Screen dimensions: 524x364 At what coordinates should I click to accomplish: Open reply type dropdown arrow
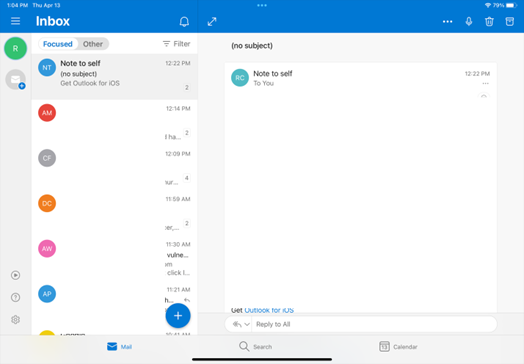(x=247, y=324)
